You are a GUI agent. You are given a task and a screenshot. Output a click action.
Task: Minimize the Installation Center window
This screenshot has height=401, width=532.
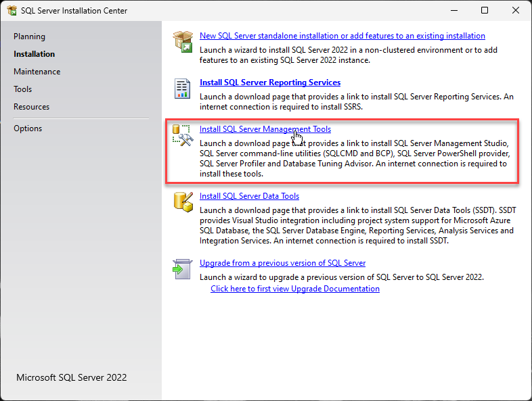click(453, 11)
